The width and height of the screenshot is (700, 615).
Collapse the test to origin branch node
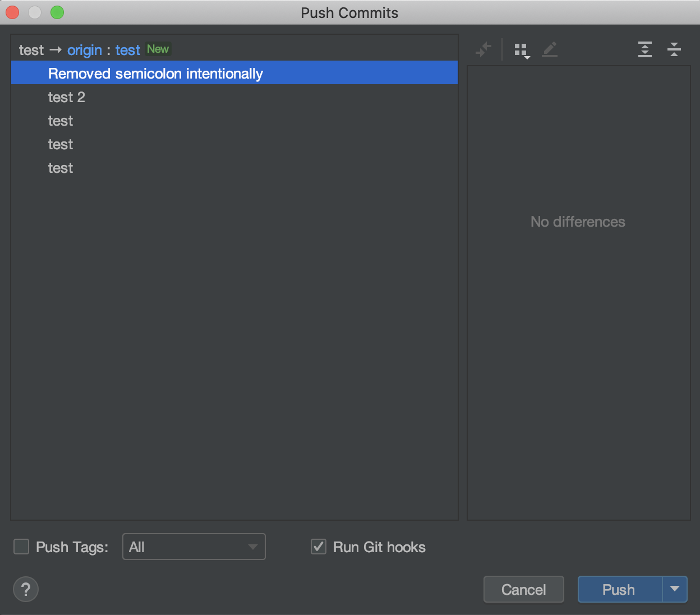(x=31, y=50)
